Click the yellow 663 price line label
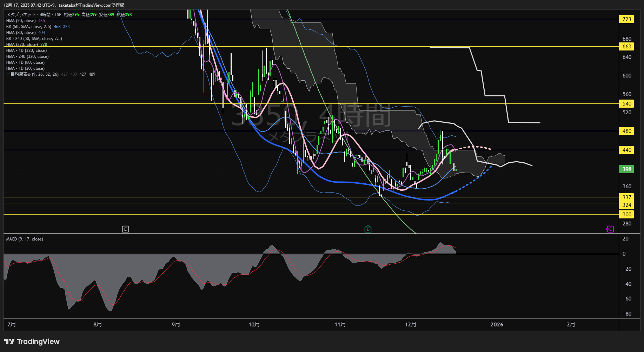 click(627, 47)
